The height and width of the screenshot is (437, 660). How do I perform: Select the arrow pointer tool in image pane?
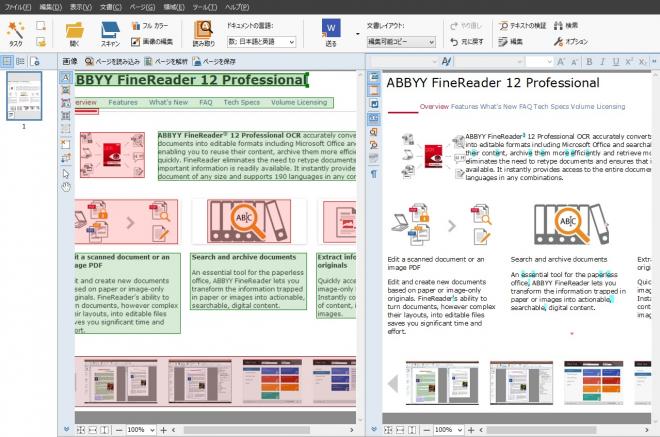66,173
